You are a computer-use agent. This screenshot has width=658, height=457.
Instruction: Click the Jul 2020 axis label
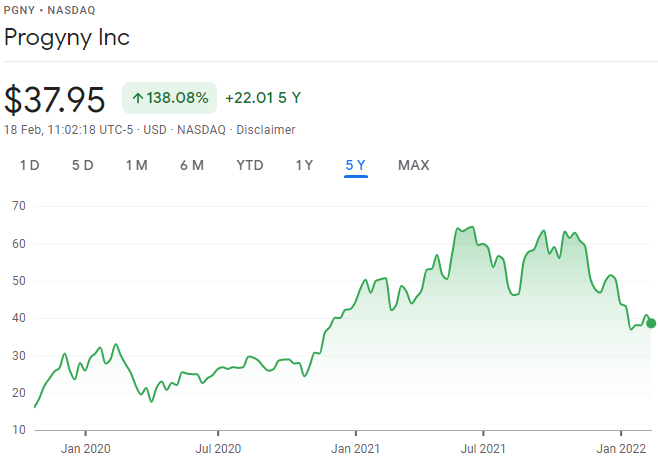[218, 449]
